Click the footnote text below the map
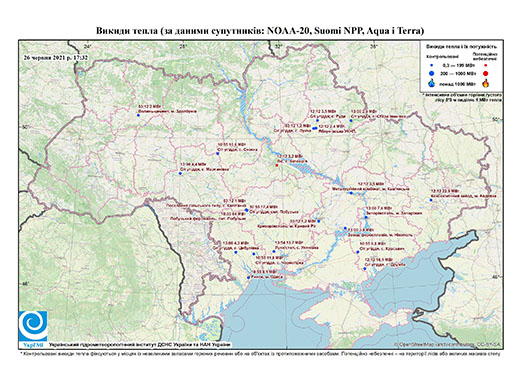 click(260, 354)
